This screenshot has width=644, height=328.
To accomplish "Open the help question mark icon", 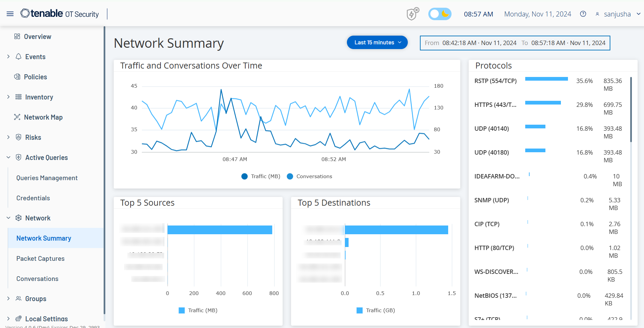I will tap(583, 14).
